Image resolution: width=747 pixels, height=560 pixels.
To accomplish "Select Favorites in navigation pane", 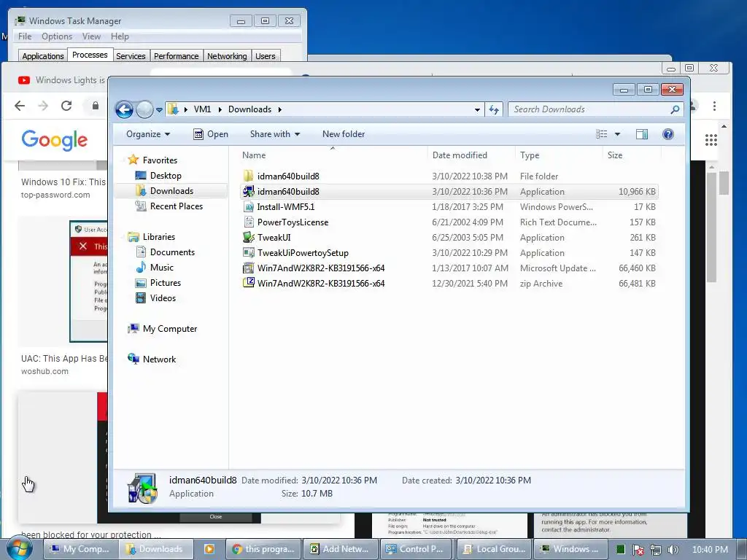I will (x=153, y=160).
